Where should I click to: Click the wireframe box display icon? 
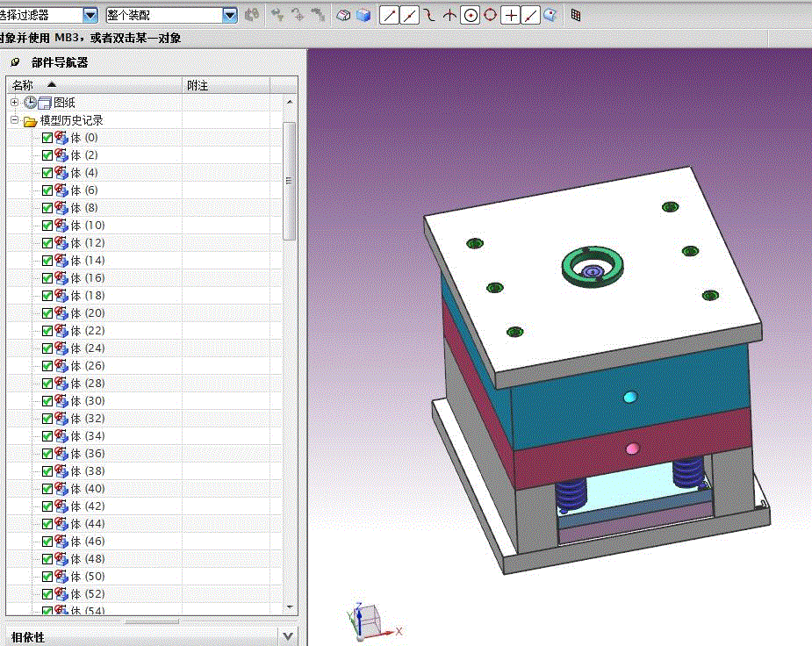tap(343, 16)
